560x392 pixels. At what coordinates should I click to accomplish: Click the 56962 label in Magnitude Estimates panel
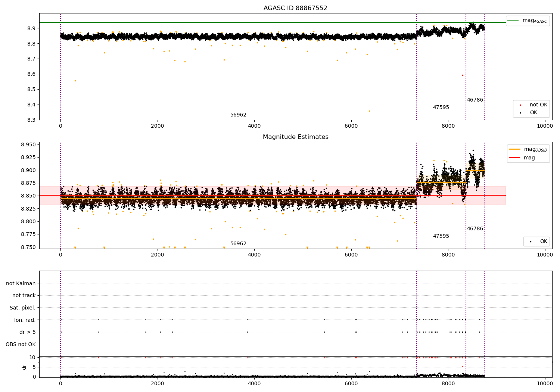point(238,244)
